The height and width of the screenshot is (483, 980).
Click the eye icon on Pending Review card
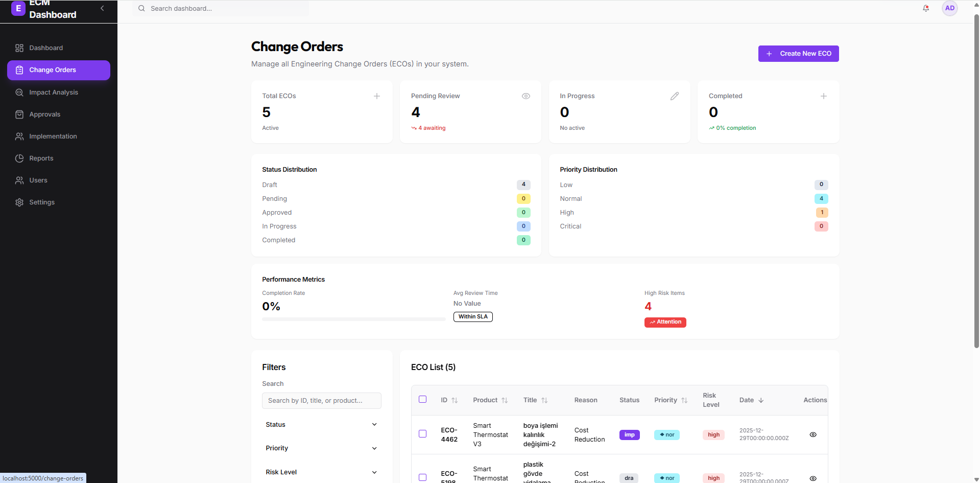pyautogui.click(x=526, y=96)
